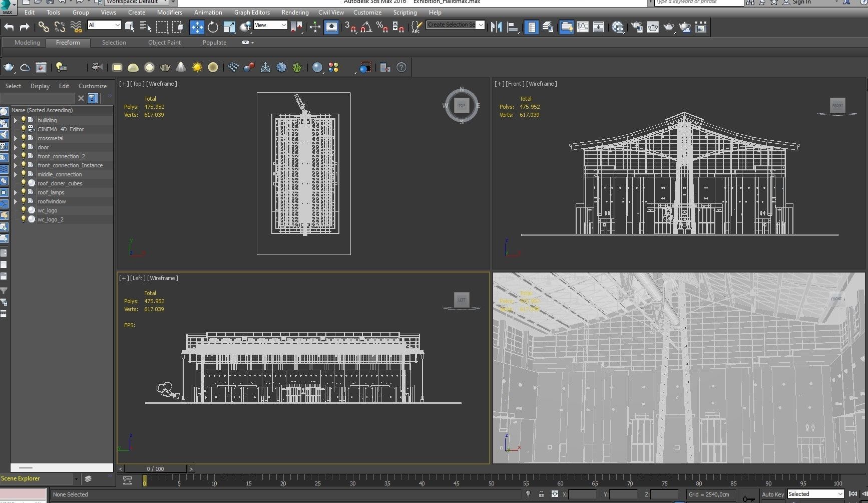Open Select by Name dialog icon
The height and width of the screenshot is (503, 868).
click(x=146, y=27)
